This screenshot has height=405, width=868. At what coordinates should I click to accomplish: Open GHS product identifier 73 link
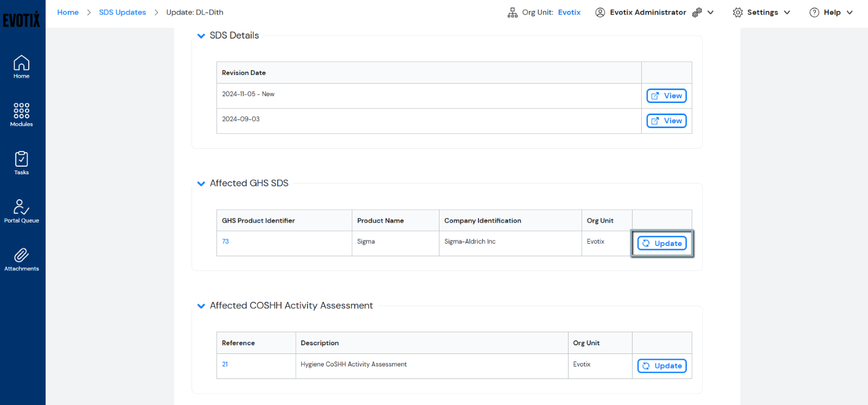pos(225,242)
